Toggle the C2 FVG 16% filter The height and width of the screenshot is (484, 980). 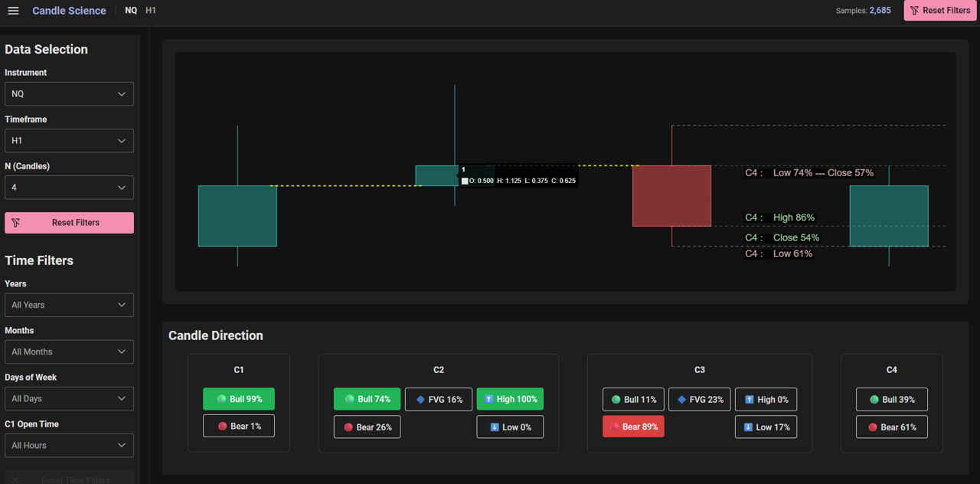pos(439,399)
